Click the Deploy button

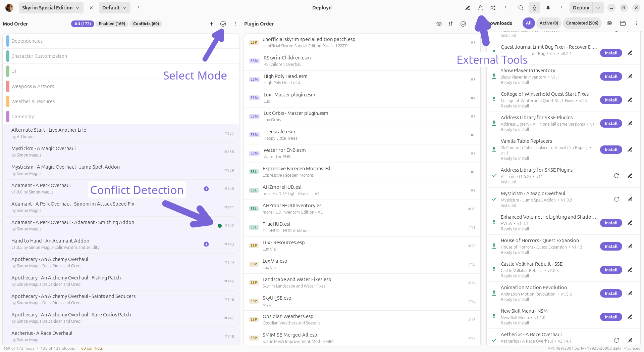click(x=581, y=8)
